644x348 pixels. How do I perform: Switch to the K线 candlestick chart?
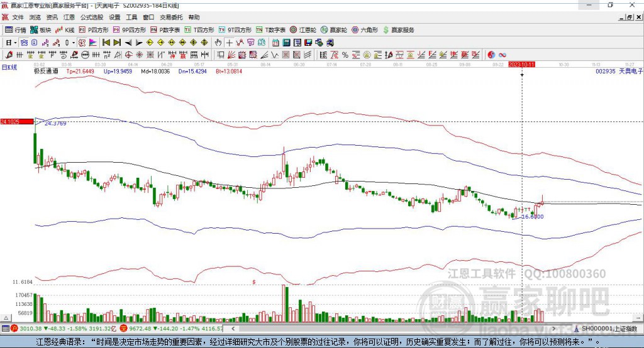click(x=65, y=30)
